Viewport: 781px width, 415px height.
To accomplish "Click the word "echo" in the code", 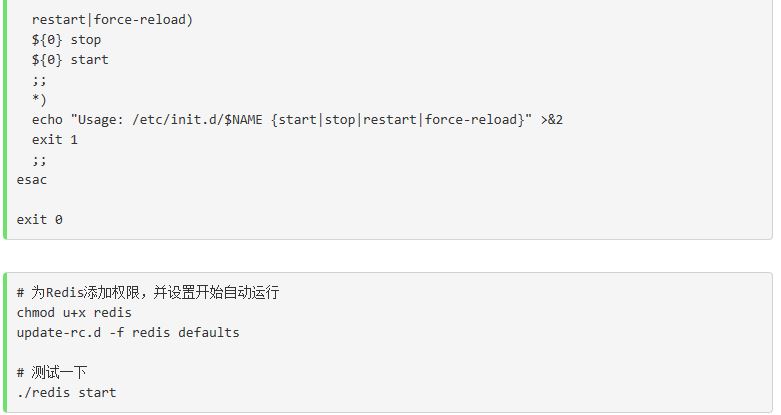I will (47, 120).
